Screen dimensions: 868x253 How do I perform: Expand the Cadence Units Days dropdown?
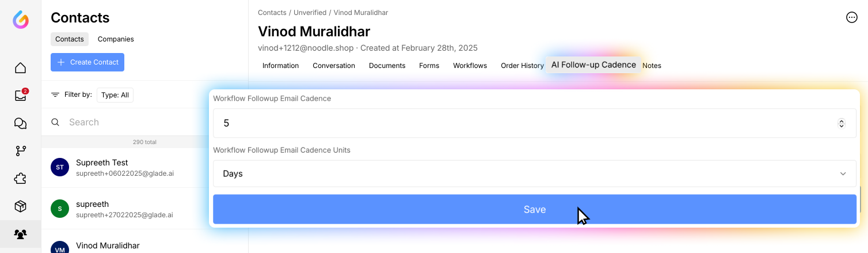tap(535, 173)
